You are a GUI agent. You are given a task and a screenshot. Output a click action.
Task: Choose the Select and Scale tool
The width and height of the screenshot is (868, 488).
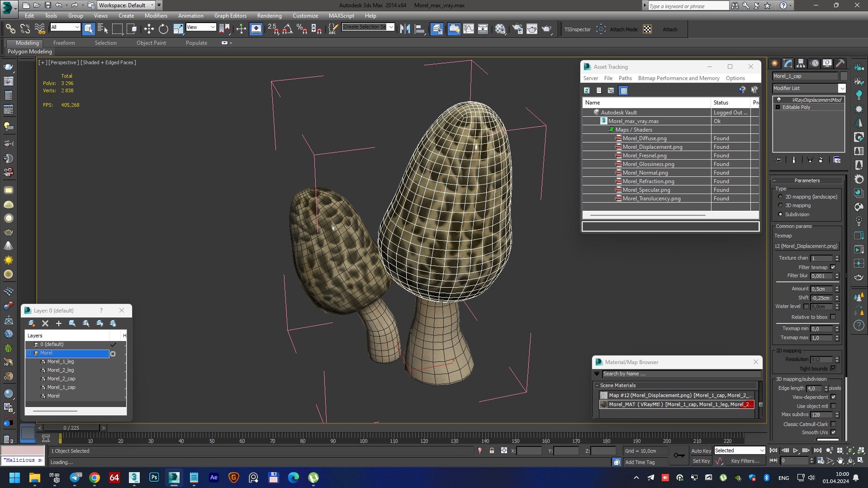pyautogui.click(x=178, y=29)
